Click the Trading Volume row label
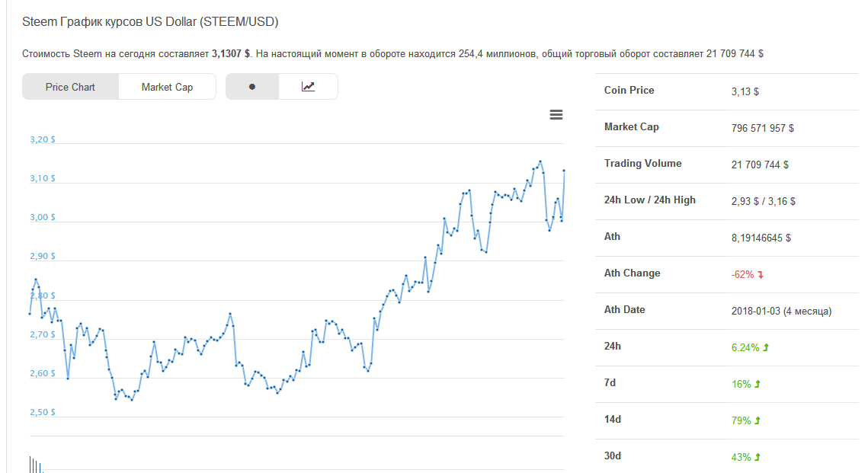 pos(642,163)
